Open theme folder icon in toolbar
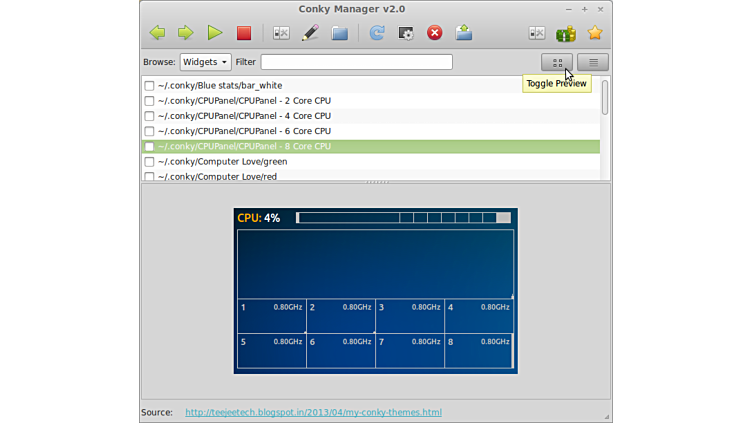 [339, 33]
